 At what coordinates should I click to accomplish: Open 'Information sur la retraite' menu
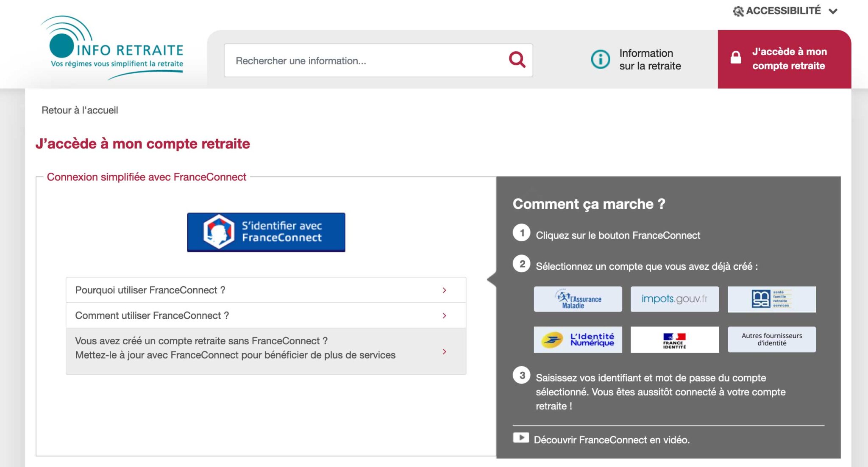tap(637, 59)
